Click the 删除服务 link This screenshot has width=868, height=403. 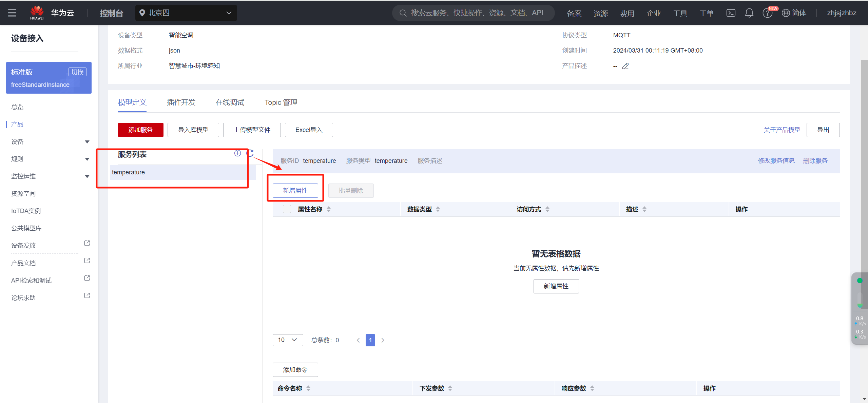[815, 161]
